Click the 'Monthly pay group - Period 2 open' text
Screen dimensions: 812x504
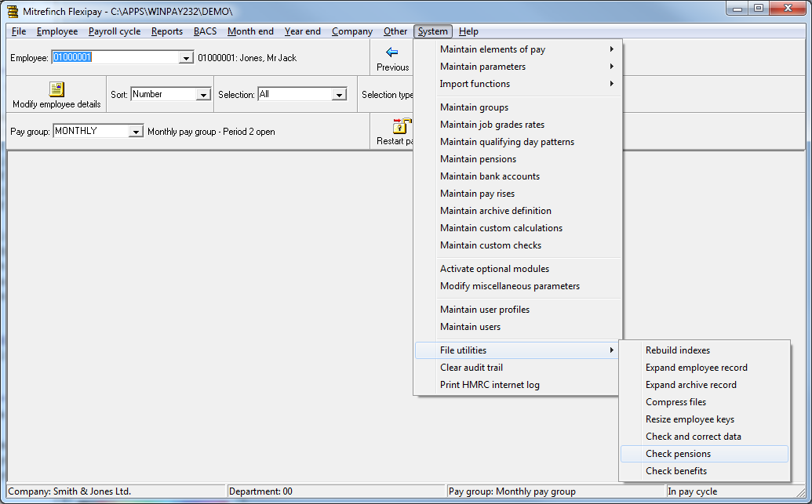(x=211, y=132)
